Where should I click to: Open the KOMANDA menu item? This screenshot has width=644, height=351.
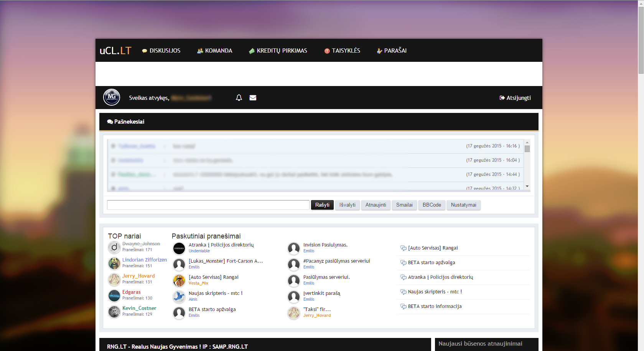coord(214,51)
